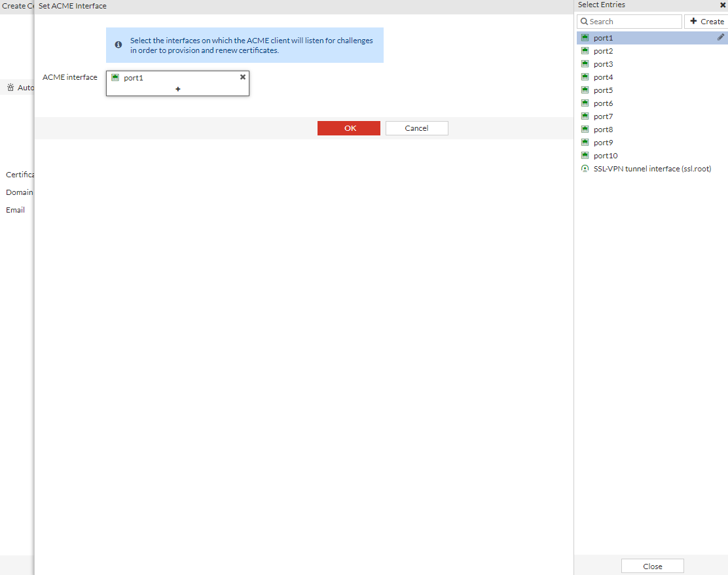Click the port5 interface icon
This screenshot has height=575, width=728.
point(585,90)
